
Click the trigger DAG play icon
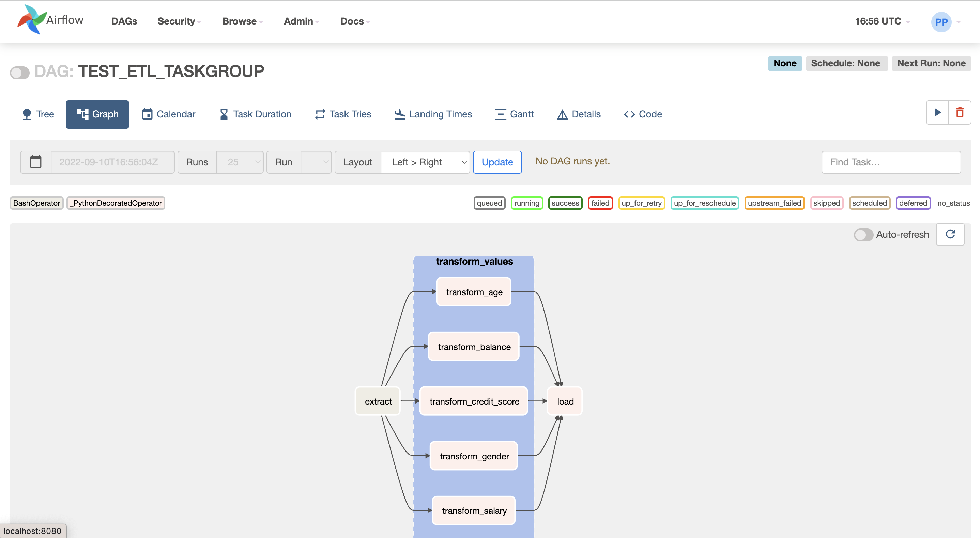pos(937,113)
